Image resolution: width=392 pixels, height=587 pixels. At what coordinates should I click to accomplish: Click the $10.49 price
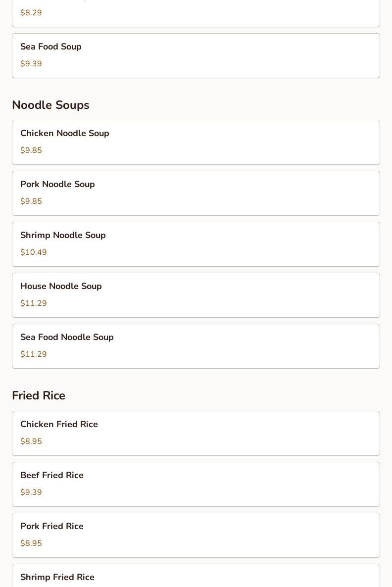tap(34, 252)
